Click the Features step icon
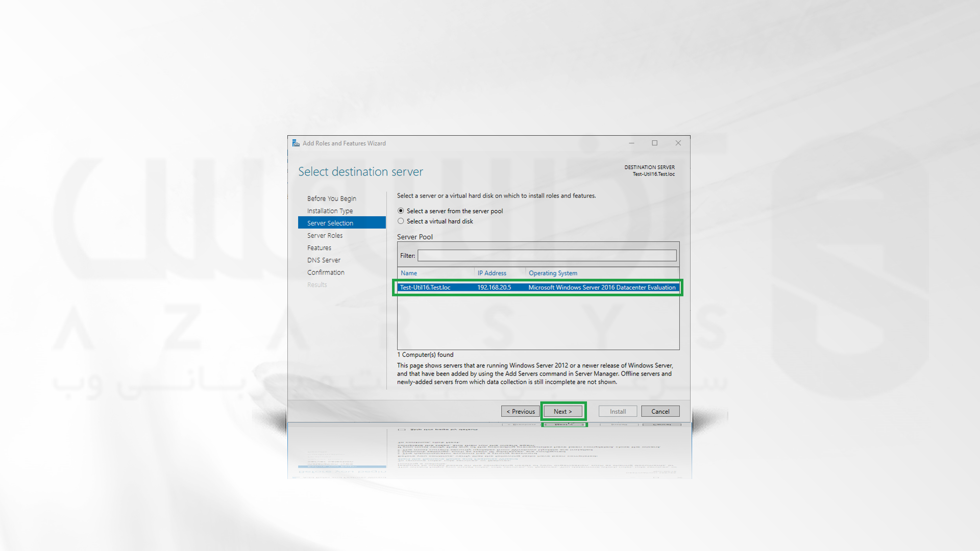The image size is (980, 551). 319,247
